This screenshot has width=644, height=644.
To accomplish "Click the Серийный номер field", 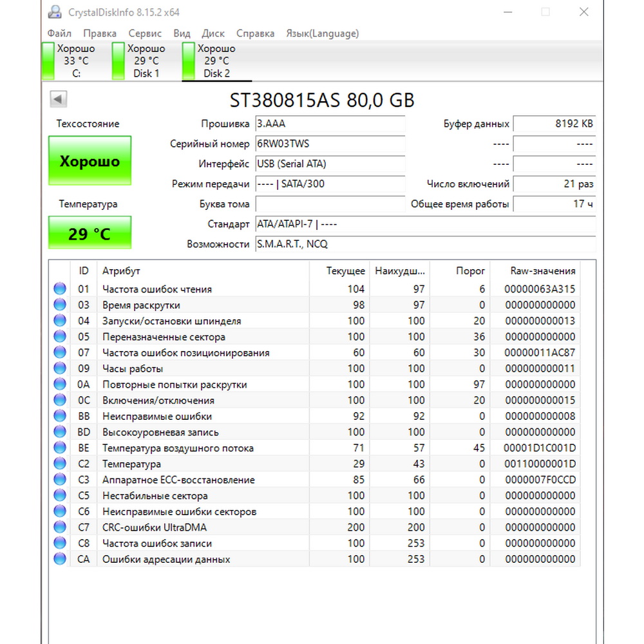I will click(x=330, y=144).
